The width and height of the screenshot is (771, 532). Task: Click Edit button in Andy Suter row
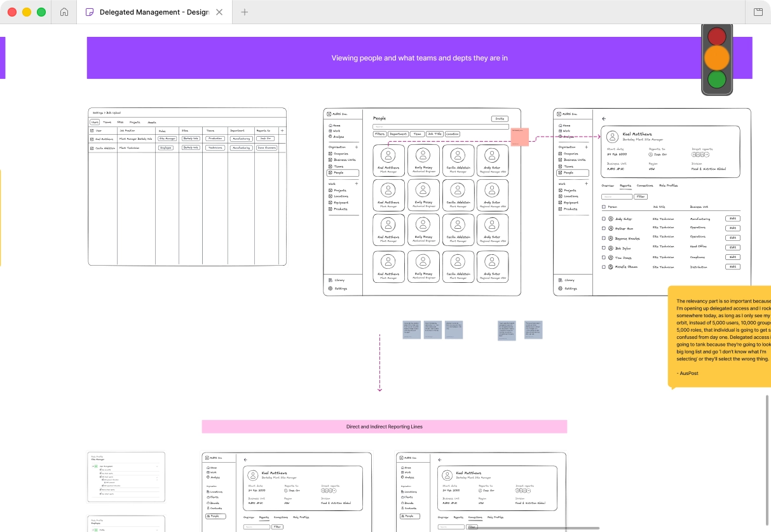pos(733,219)
